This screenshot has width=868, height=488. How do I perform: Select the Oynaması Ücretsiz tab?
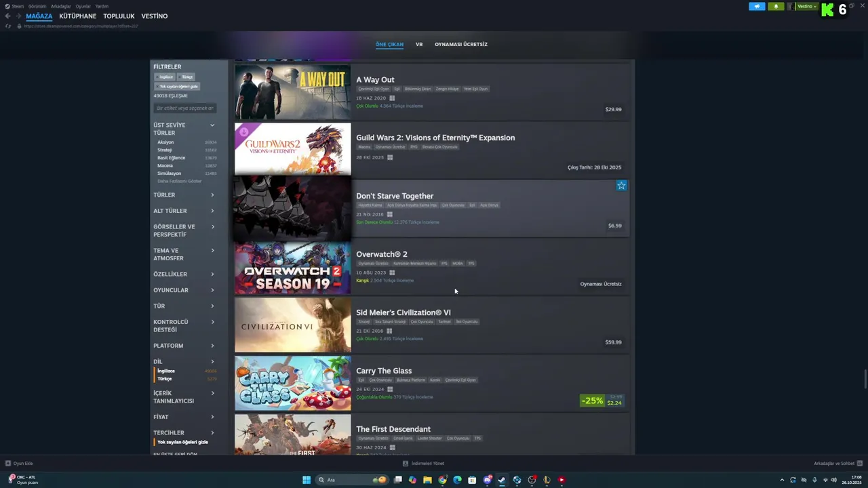pos(461,44)
